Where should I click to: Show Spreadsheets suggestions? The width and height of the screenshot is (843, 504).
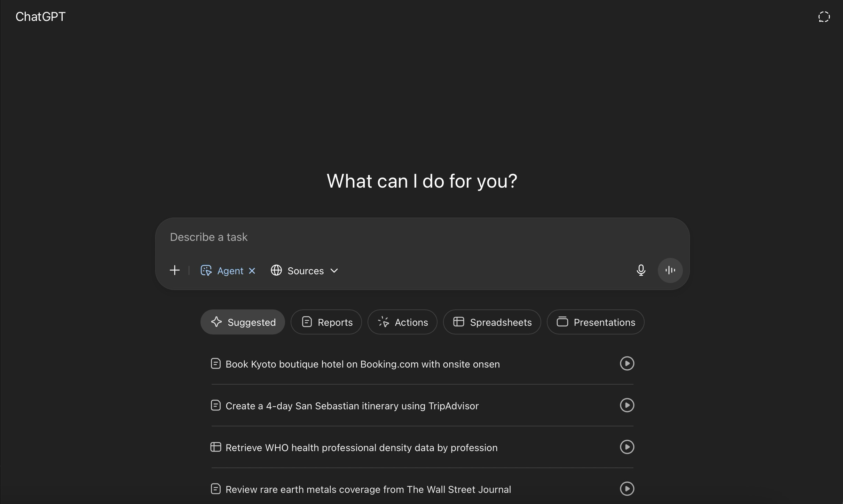(492, 322)
